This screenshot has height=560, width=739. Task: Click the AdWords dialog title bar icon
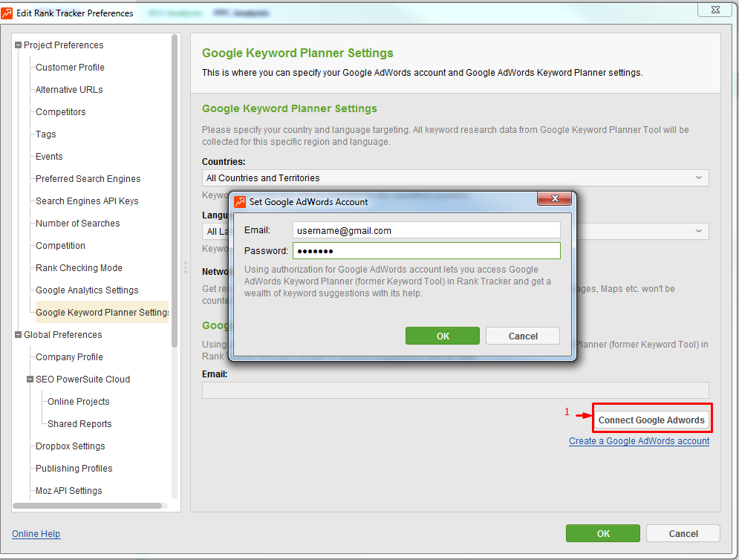click(240, 202)
